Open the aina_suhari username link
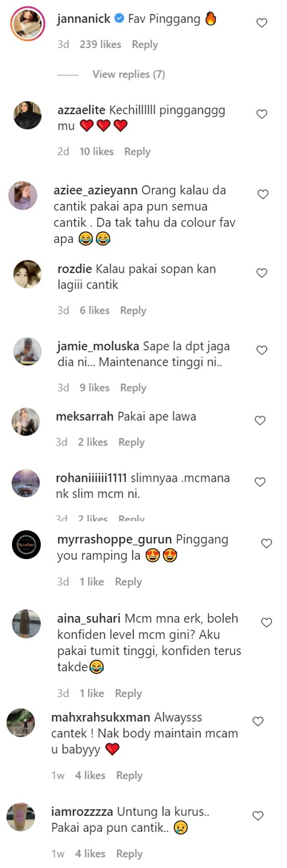Screen dimensions: 287x868 (x=89, y=618)
